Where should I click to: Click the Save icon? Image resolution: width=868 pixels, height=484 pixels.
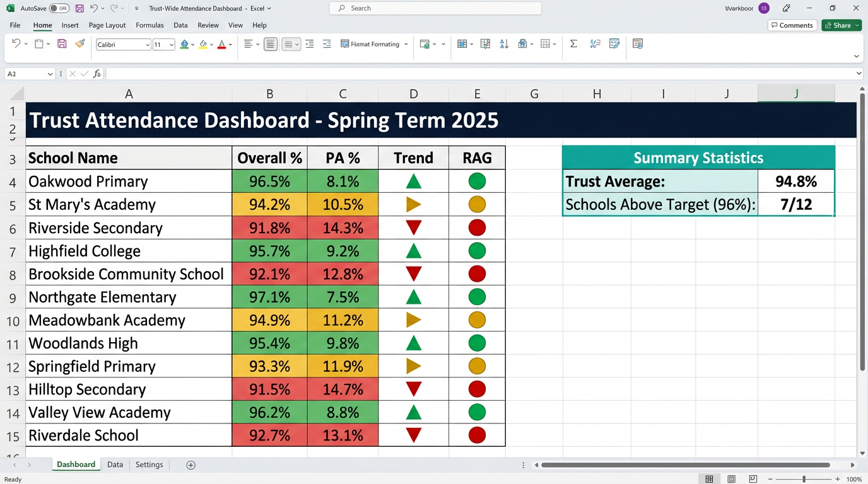coord(79,8)
